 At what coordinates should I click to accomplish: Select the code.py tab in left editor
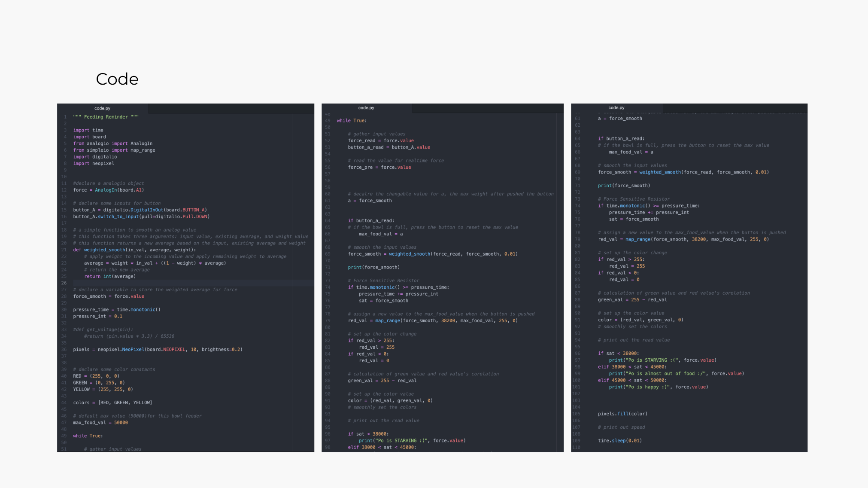click(102, 108)
